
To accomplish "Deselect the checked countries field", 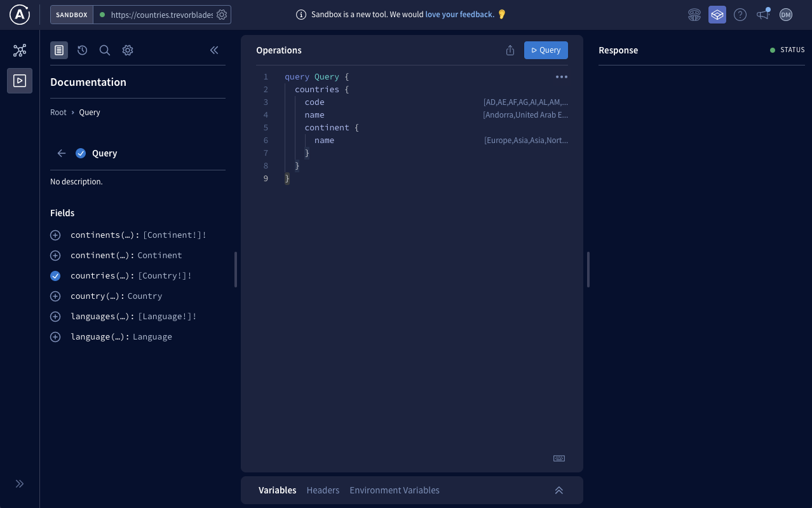I will [x=55, y=275].
